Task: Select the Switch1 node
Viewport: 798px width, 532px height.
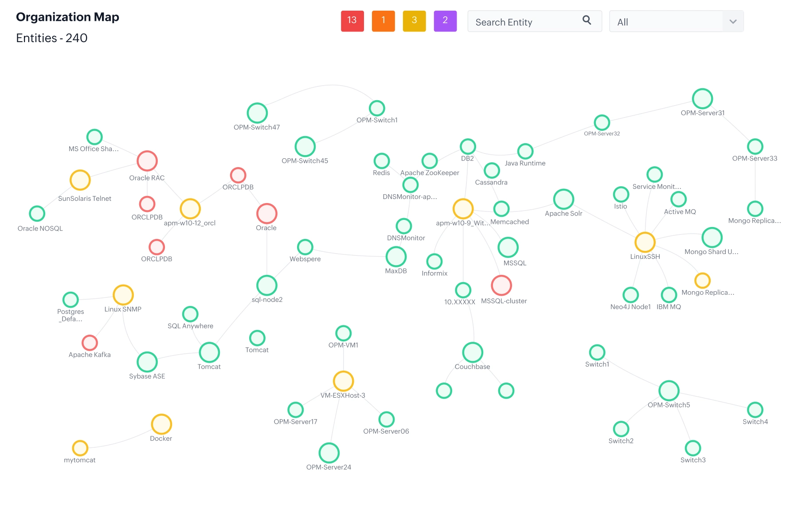Action: point(597,352)
